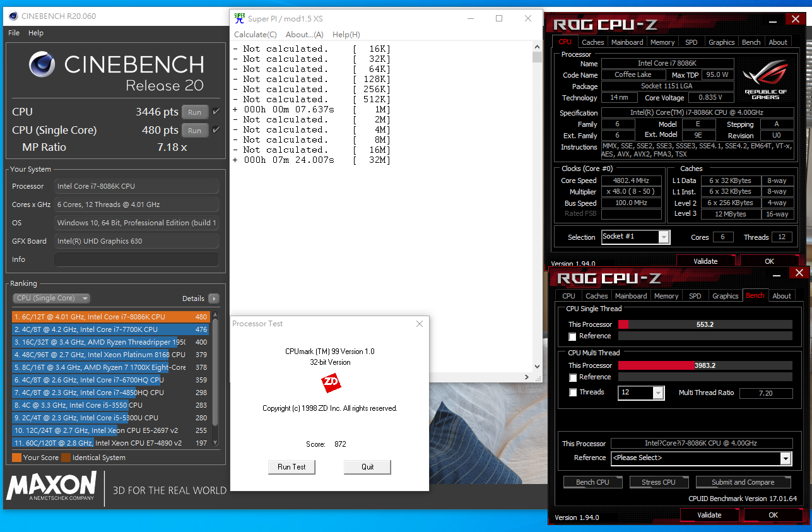Toggle the CPU test checkmark in Cinebench
The image size is (812, 532).
(x=216, y=112)
